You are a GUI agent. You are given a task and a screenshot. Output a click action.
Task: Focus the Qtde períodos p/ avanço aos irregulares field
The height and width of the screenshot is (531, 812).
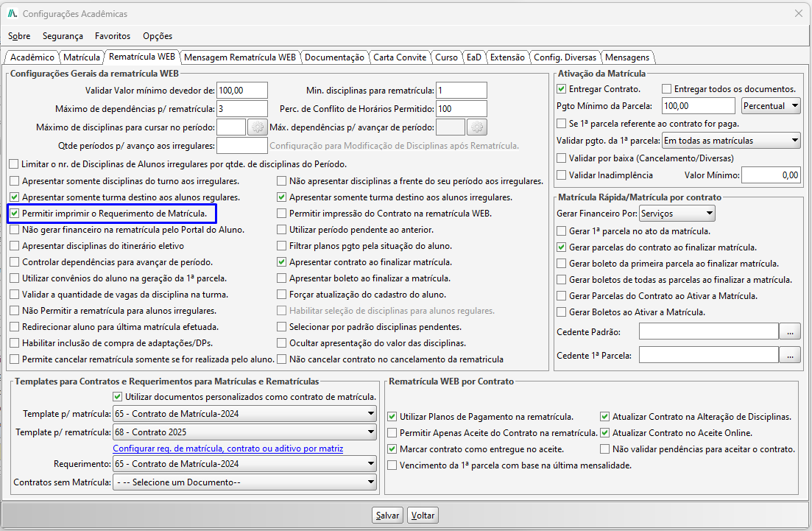[x=242, y=146]
